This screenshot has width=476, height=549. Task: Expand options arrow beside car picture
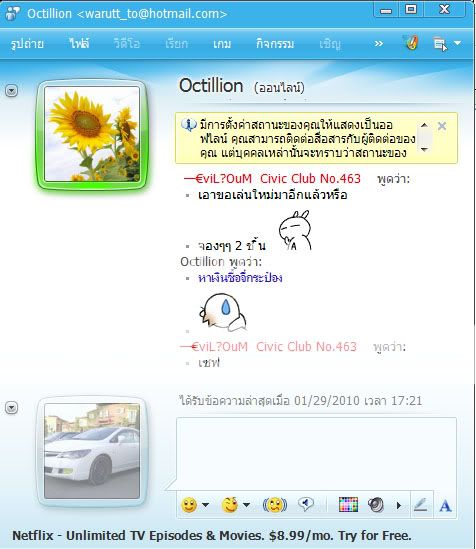click(12, 408)
